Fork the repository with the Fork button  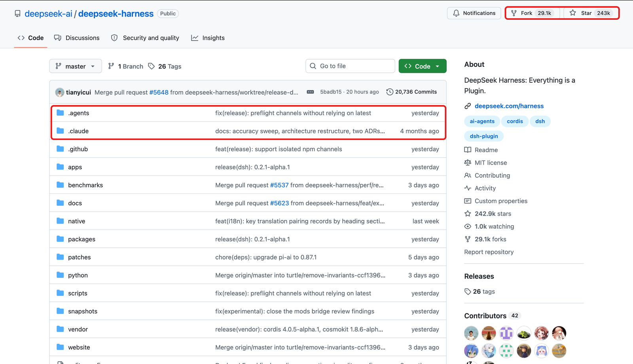(x=533, y=13)
